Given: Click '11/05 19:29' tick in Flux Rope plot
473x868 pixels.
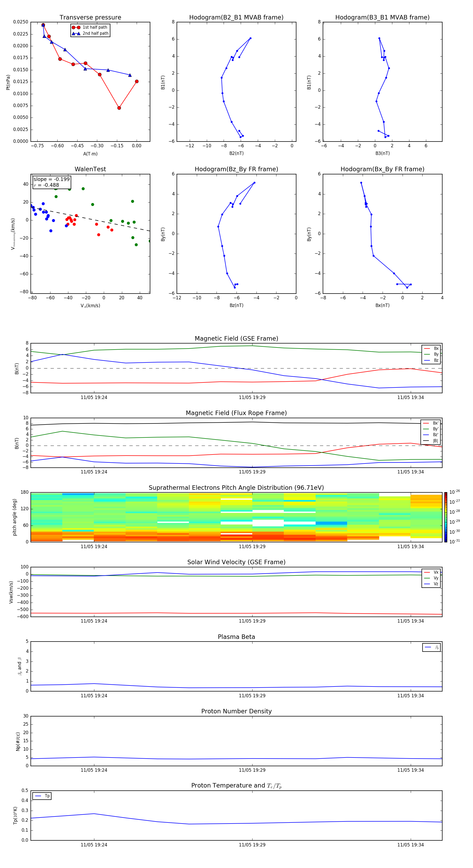Looking at the screenshot, I should pyautogui.click(x=252, y=472).
